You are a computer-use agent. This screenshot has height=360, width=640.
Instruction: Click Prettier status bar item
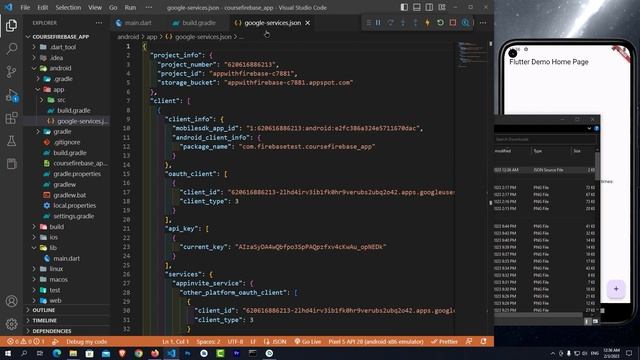[x=444, y=342]
